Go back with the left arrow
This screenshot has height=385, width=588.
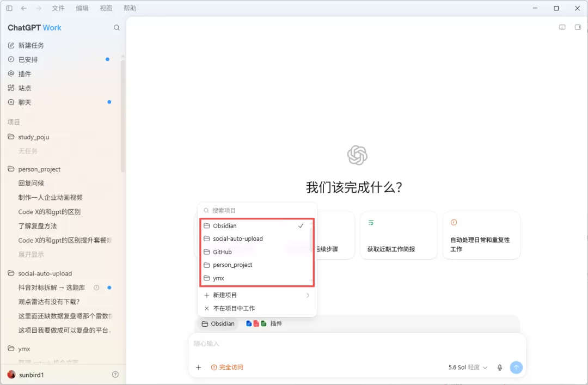pyautogui.click(x=23, y=8)
